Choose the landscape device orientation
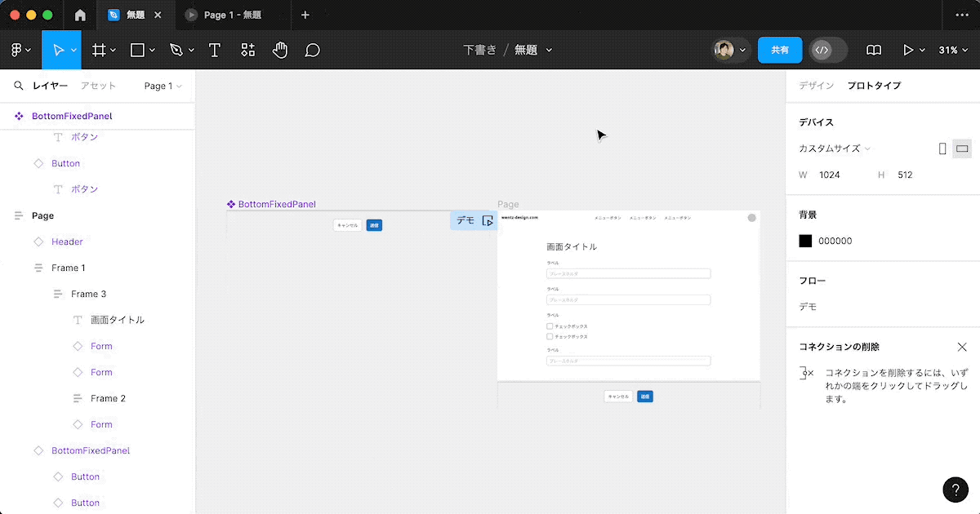Image resolution: width=980 pixels, height=514 pixels. tap(962, 148)
